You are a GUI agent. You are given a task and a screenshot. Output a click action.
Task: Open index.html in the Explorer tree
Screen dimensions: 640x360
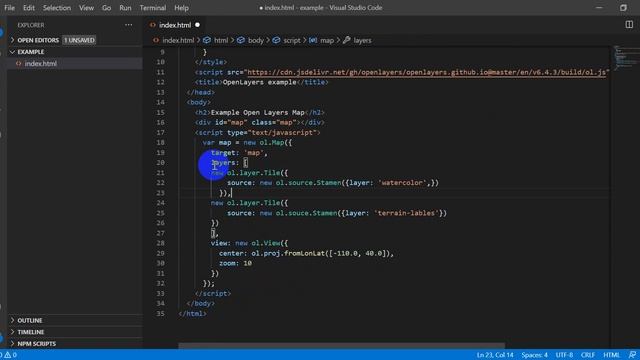(x=75, y=64)
